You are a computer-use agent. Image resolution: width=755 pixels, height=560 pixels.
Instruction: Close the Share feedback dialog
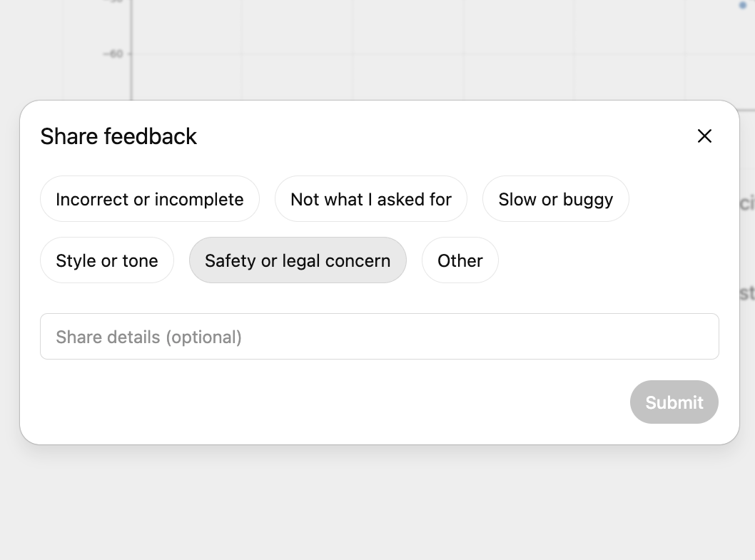704,136
